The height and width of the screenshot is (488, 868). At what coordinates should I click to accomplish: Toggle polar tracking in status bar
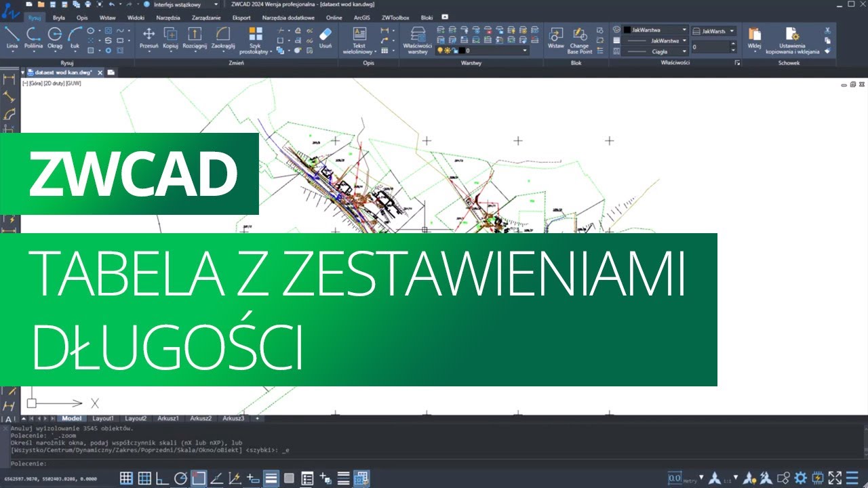[180, 478]
